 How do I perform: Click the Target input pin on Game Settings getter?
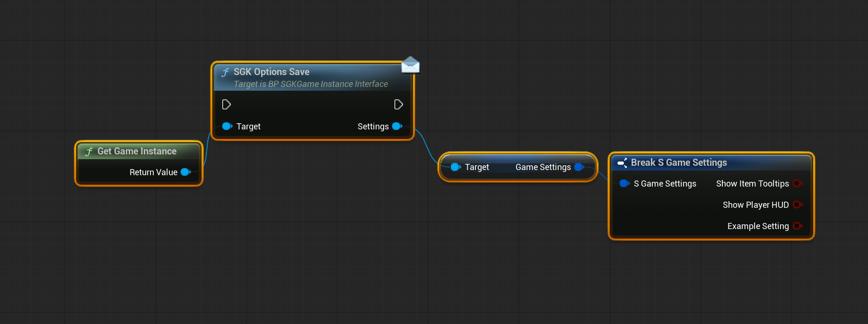pyautogui.click(x=456, y=167)
